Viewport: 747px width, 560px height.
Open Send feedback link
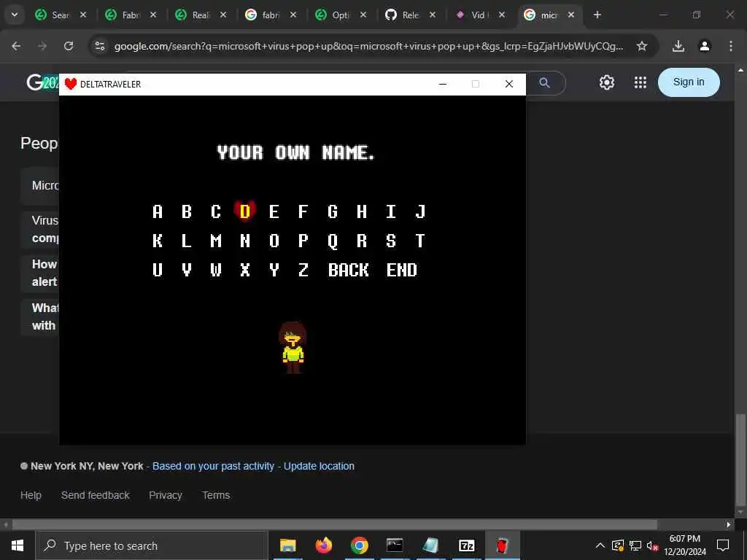click(x=96, y=495)
